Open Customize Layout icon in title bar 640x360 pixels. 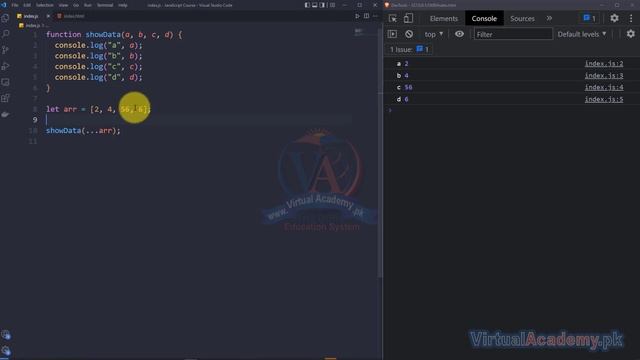[332, 5]
